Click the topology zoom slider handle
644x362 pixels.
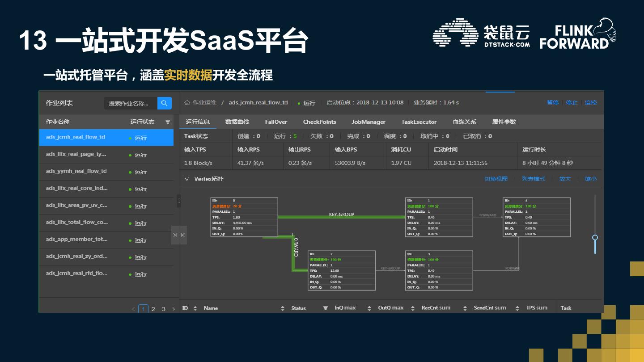595,237
